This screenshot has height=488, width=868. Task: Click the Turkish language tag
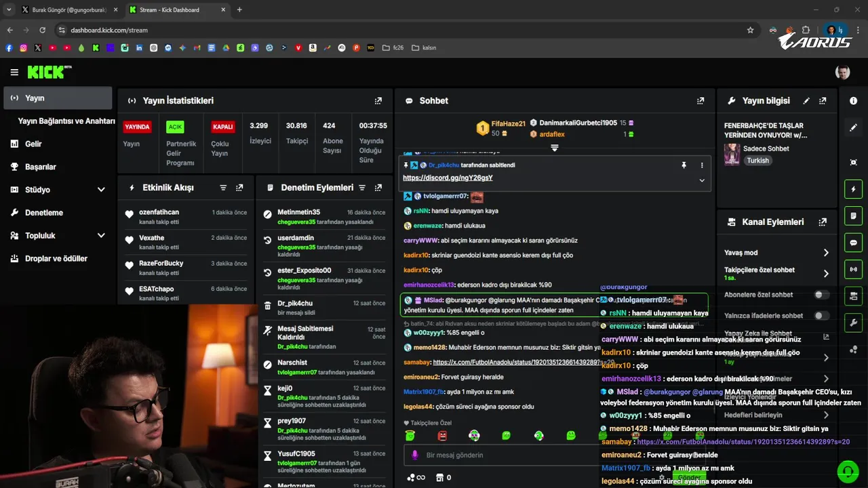tap(757, 161)
